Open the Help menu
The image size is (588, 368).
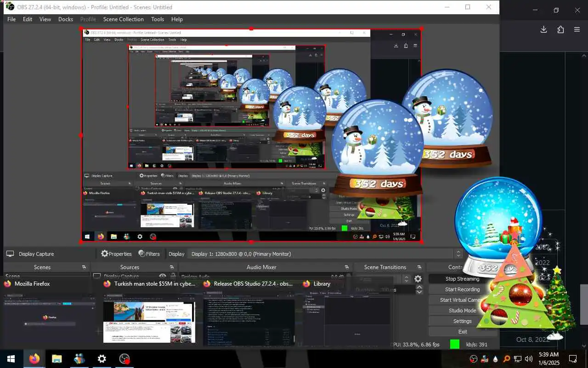click(x=177, y=19)
